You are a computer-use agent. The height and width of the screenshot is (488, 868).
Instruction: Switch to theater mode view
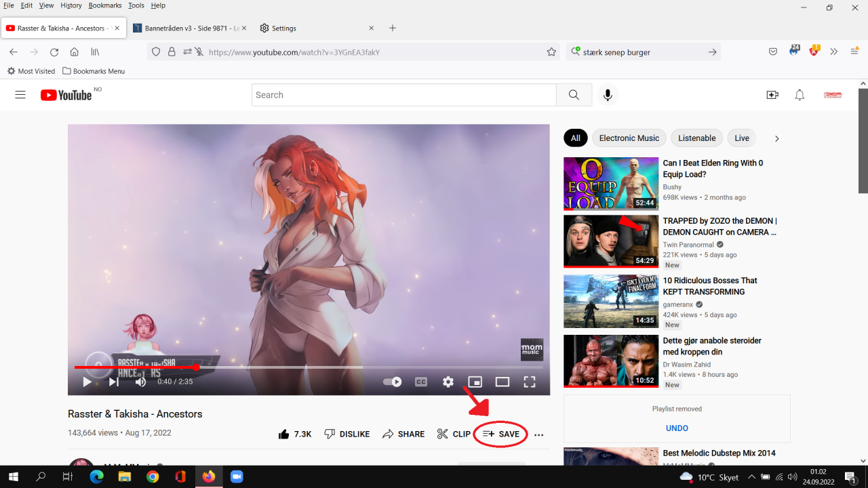pos(502,382)
